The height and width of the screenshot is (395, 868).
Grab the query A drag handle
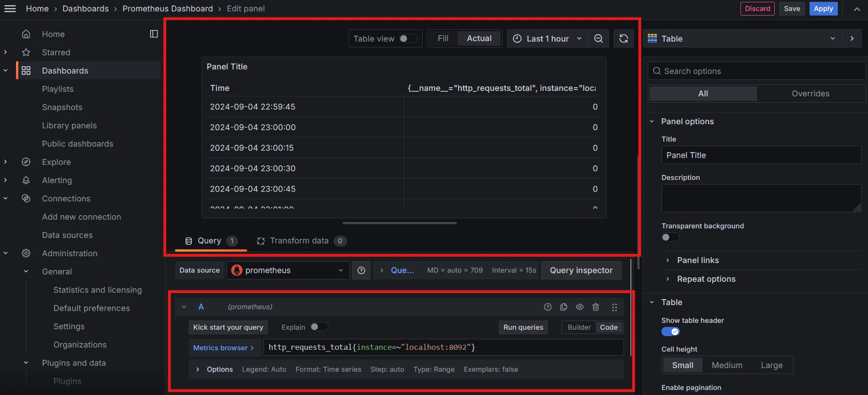(x=614, y=307)
